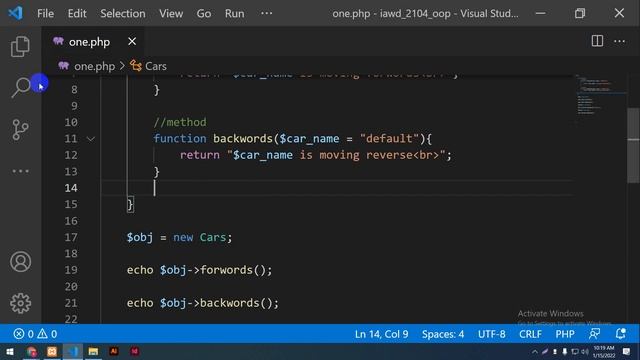The width and height of the screenshot is (640, 360).
Task: Open the Accounts menu icon
Action: pos(20,262)
